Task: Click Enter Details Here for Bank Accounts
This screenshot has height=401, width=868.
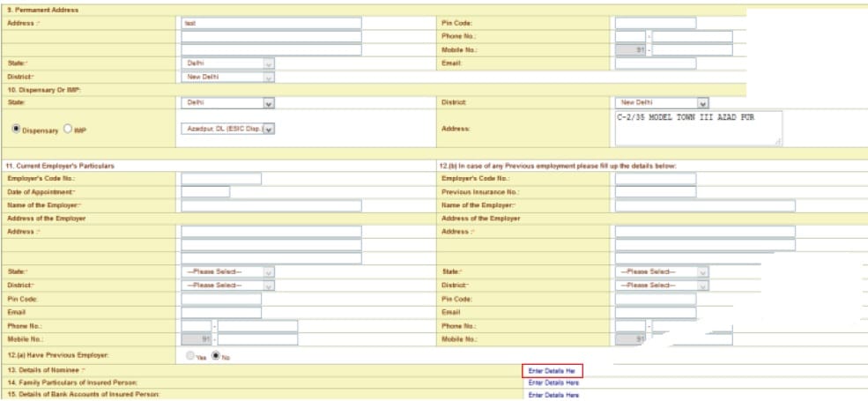Action: (x=553, y=395)
